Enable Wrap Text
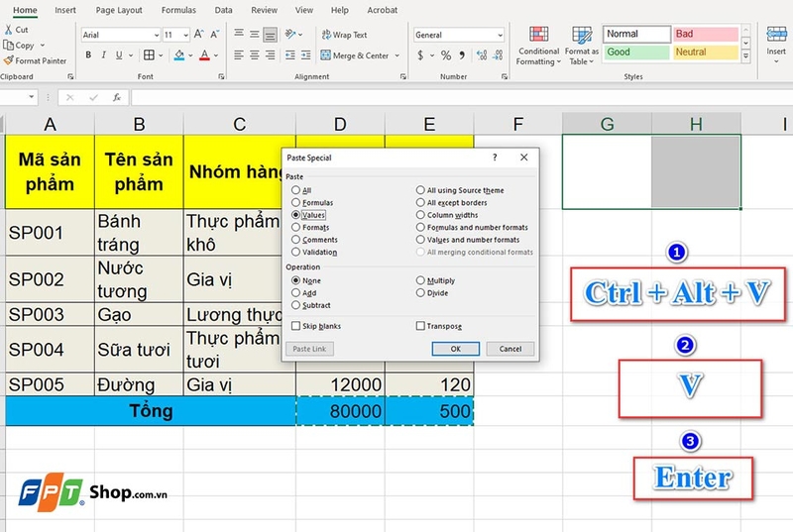The image size is (793, 532). tap(344, 35)
